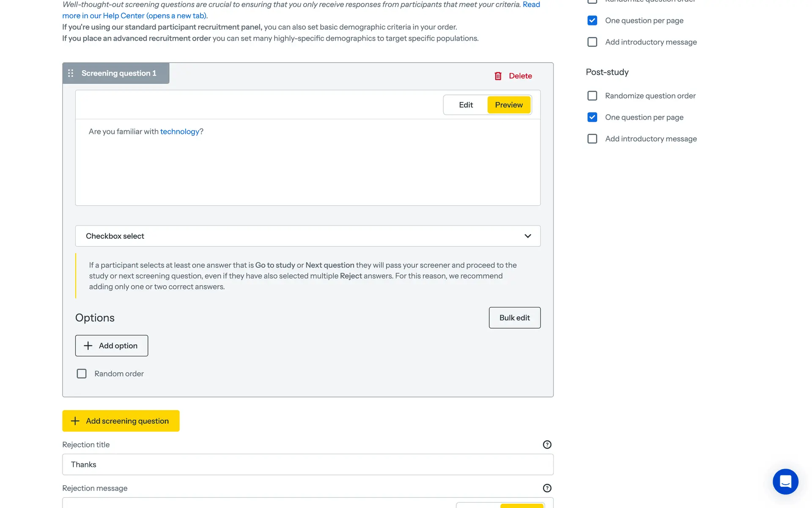812x508 pixels.
Task: Toggle Post-study Randomize question order
Action: point(592,96)
